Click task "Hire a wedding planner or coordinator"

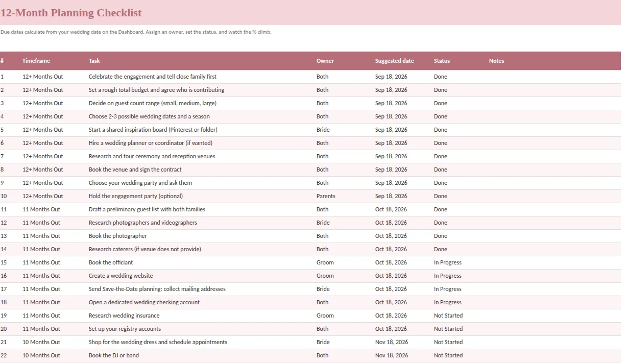151,143
